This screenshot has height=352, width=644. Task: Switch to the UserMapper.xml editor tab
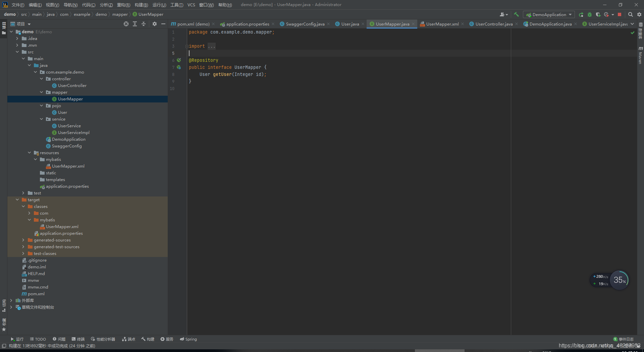tap(442, 24)
